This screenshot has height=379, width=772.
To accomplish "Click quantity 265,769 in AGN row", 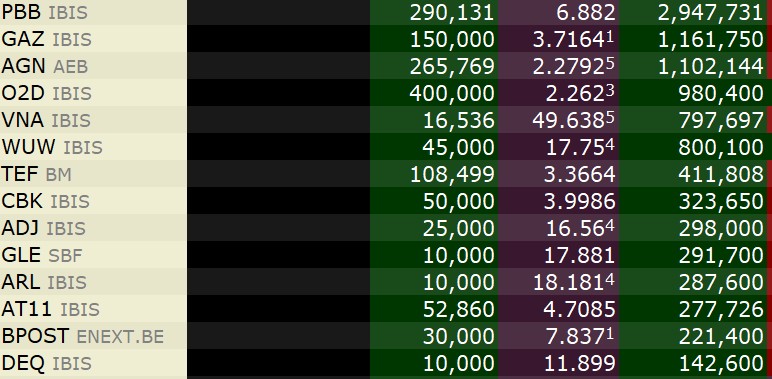I will [451, 66].
